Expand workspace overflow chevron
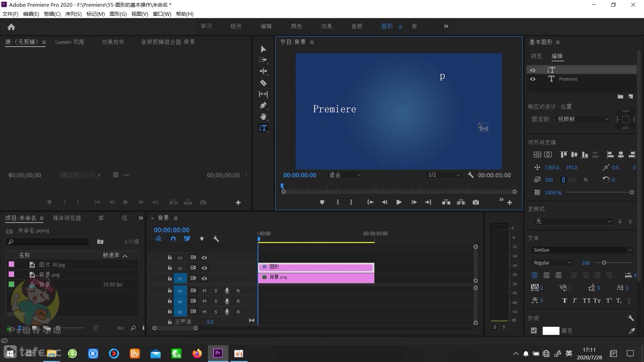644x362 pixels. 446,26
